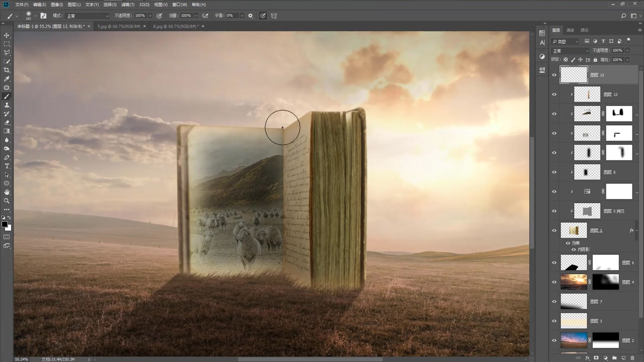Open the brush preset picker arrow
This screenshot has height=362, width=644.
(x=35, y=16)
